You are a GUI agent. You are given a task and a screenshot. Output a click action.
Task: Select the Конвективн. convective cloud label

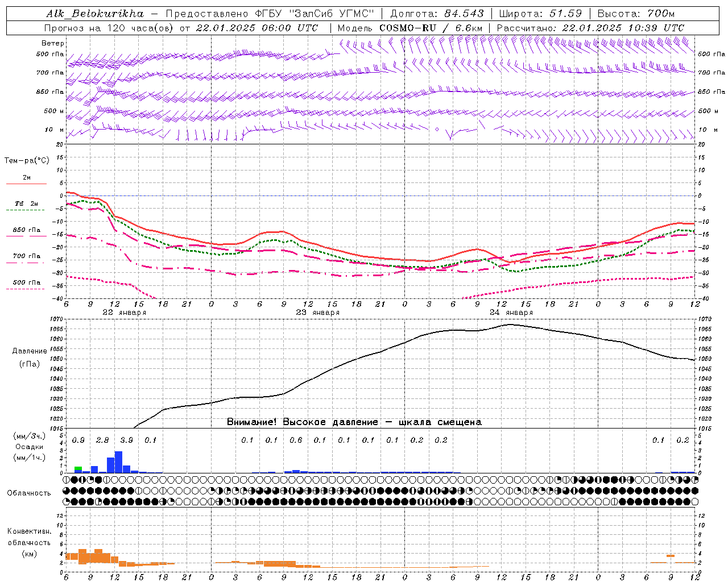pyautogui.click(x=29, y=531)
